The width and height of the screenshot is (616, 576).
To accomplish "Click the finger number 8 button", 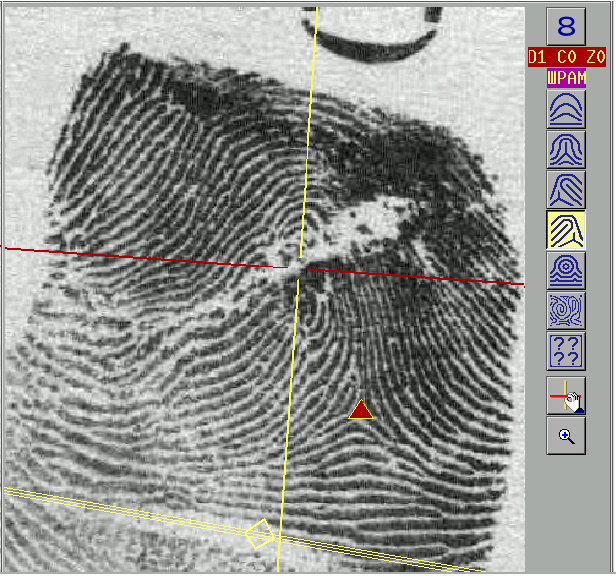I will 566,26.
